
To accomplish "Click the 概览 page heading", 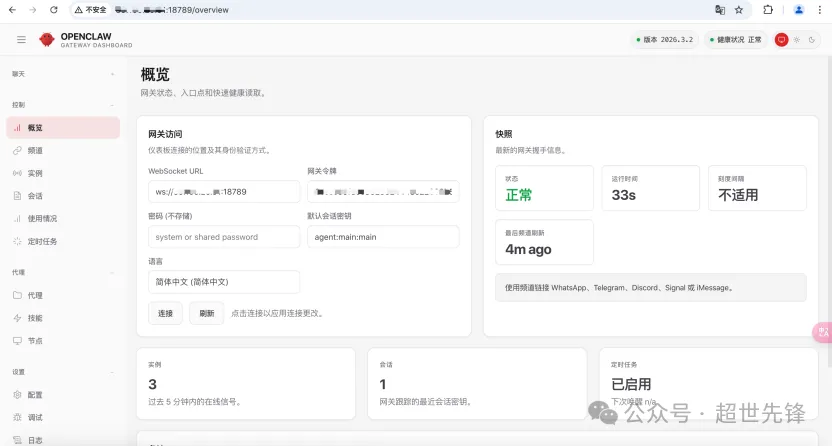I will point(155,75).
